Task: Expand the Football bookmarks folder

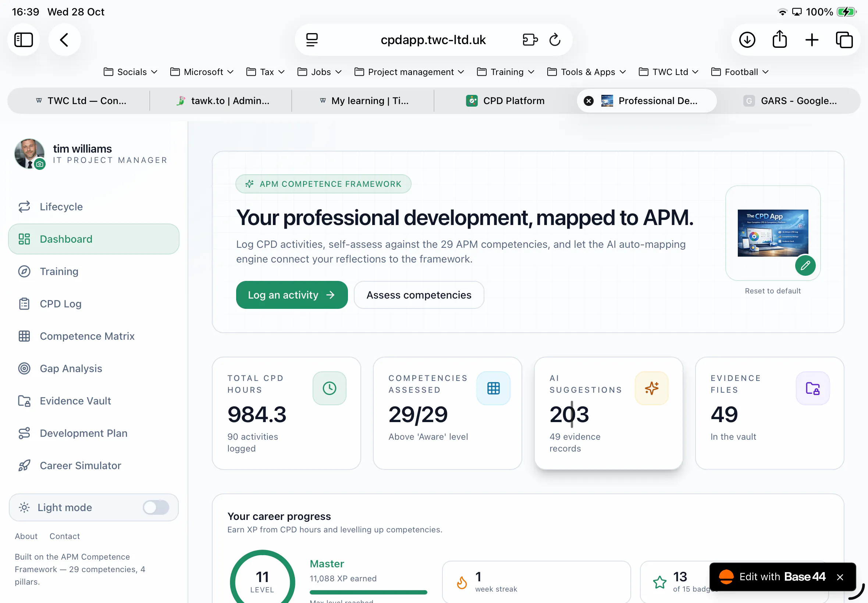Action: 740,72
